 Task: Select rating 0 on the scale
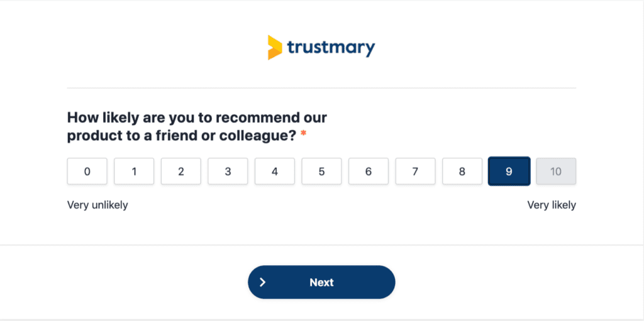coord(87,171)
